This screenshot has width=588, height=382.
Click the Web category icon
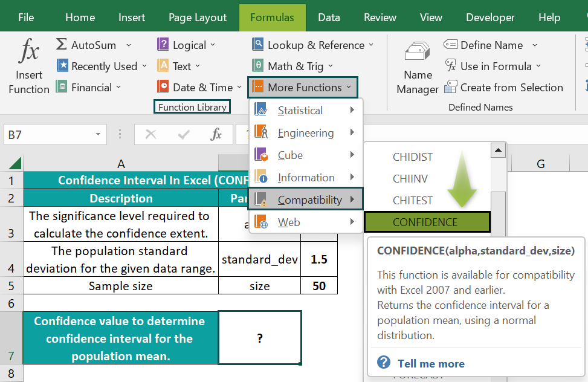pos(260,222)
